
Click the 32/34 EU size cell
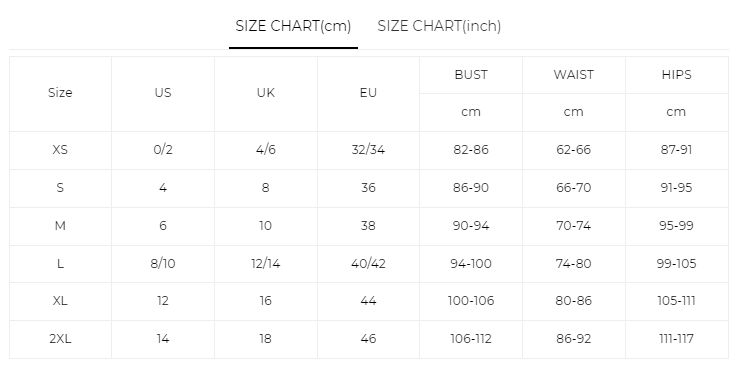click(368, 150)
